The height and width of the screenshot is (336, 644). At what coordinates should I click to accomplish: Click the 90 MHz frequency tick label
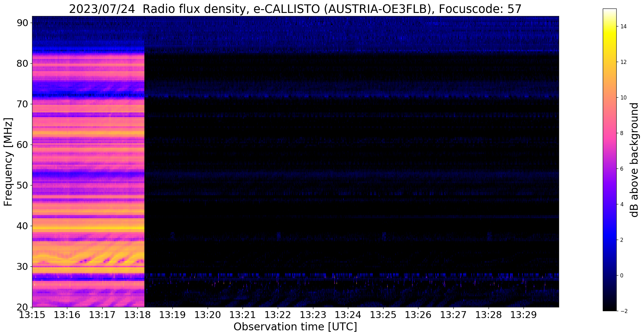point(23,23)
